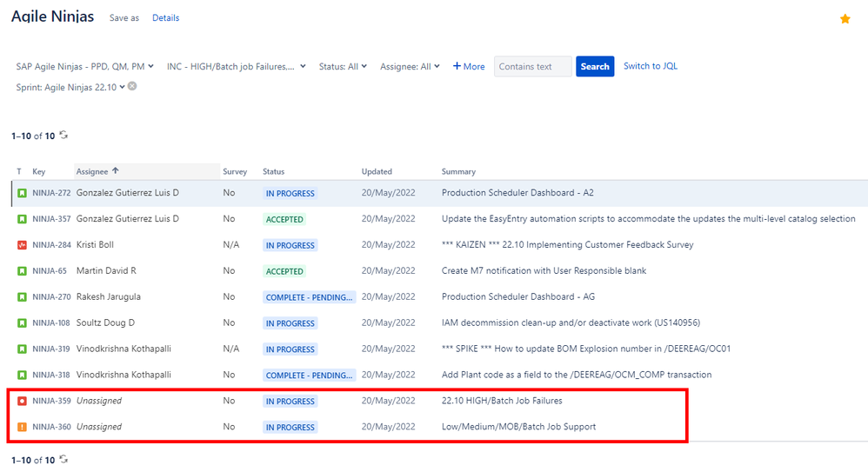Image resolution: width=868 pixels, height=472 pixels.
Task: Open issue NINJA-108 key link
Action: [51, 323]
